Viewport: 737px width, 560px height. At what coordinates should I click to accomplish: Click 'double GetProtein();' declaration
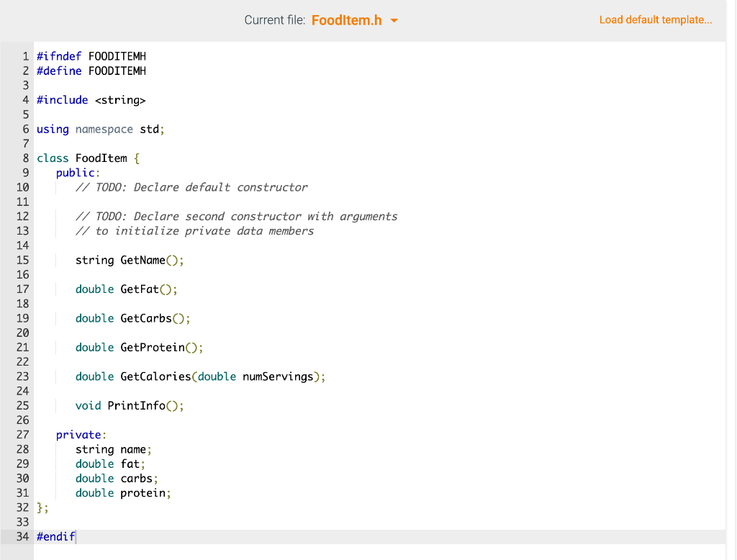point(139,348)
